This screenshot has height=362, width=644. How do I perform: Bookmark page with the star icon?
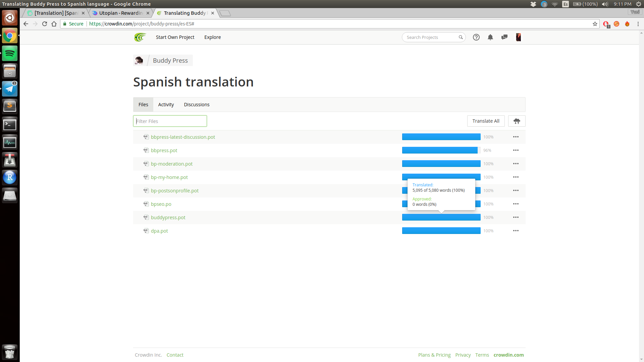595,24
